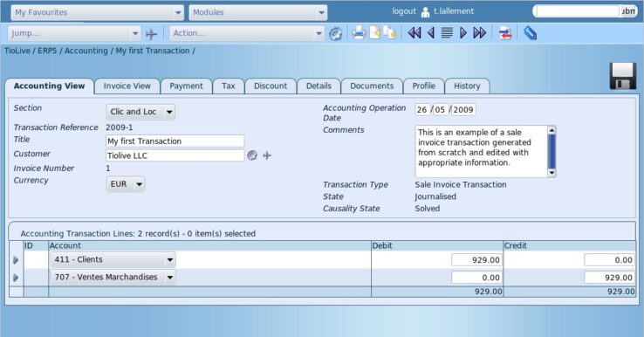The width and height of the screenshot is (644, 337).
Task: Click the year field 2009
Action: pyautogui.click(x=463, y=110)
